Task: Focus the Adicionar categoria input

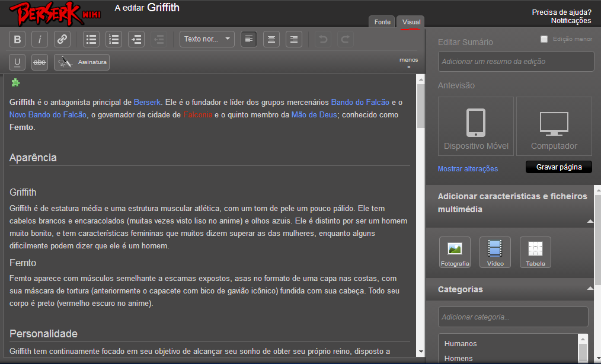Action: coord(513,317)
